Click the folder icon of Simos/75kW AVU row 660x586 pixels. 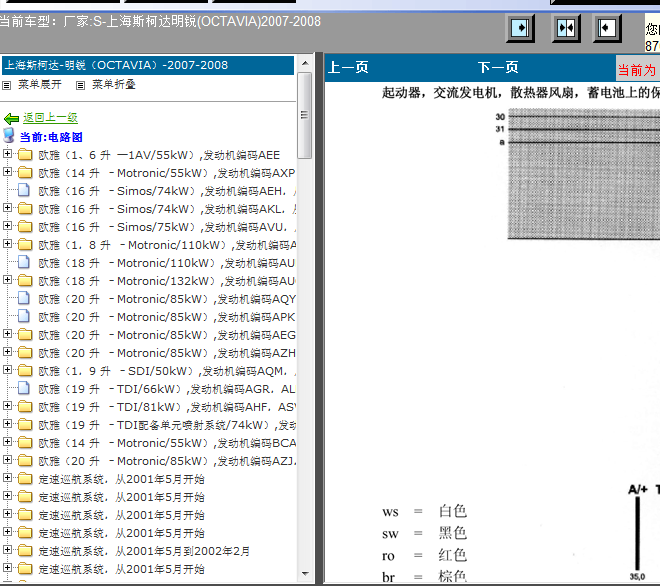pyautogui.click(x=25, y=226)
